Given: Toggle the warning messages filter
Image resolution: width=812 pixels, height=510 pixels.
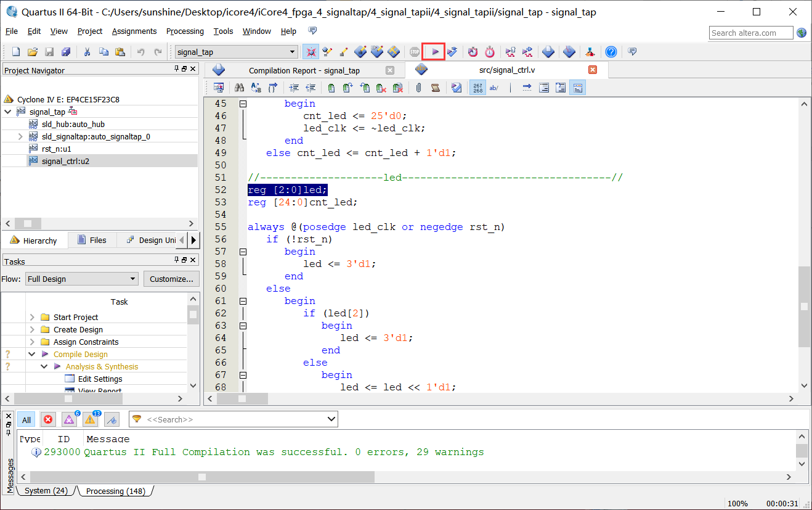Looking at the screenshot, I should (90, 420).
